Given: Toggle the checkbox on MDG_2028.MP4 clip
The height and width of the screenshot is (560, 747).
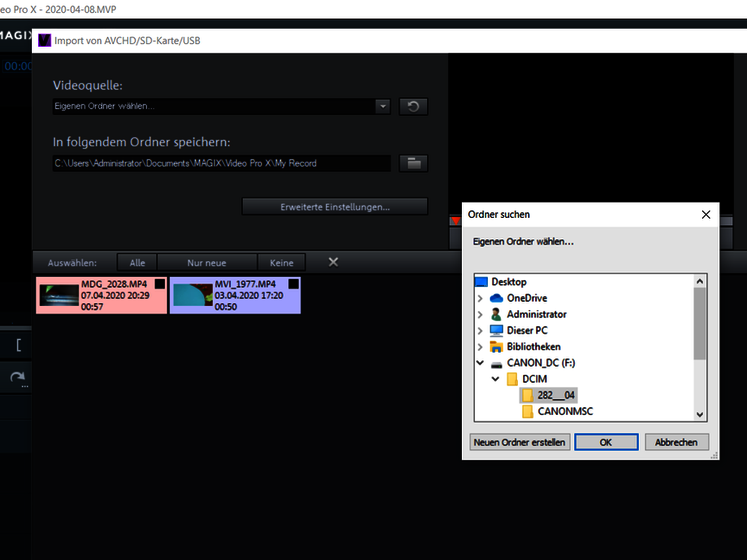Looking at the screenshot, I should click(x=160, y=284).
